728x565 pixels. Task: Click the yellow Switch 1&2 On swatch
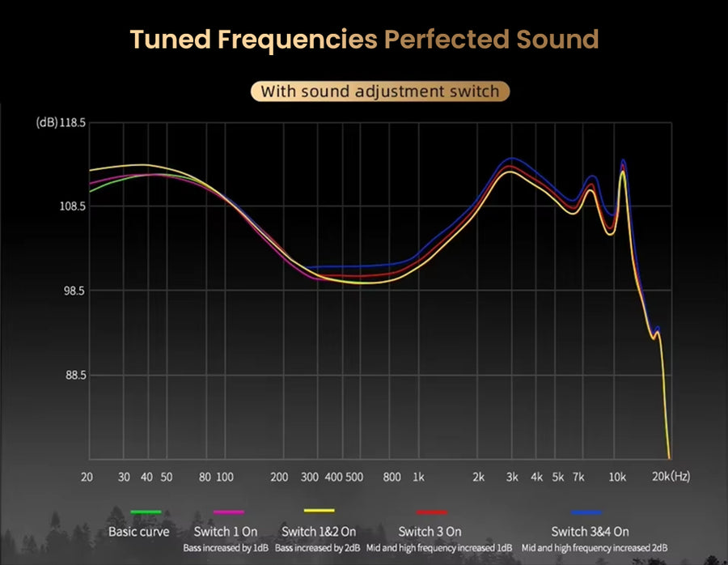pyautogui.click(x=319, y=511)
